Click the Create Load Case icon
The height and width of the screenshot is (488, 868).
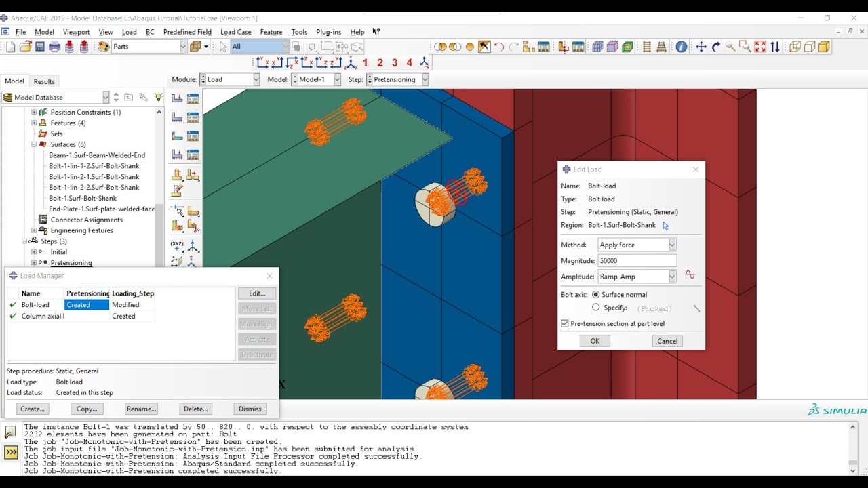click(x=177, y=155)
